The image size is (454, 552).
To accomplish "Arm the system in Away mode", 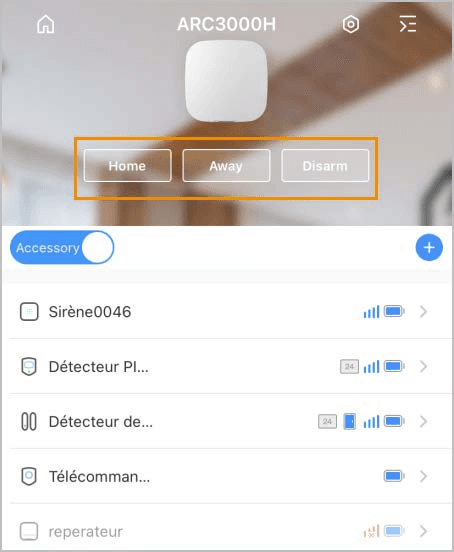I will click(x=226, y=165).
